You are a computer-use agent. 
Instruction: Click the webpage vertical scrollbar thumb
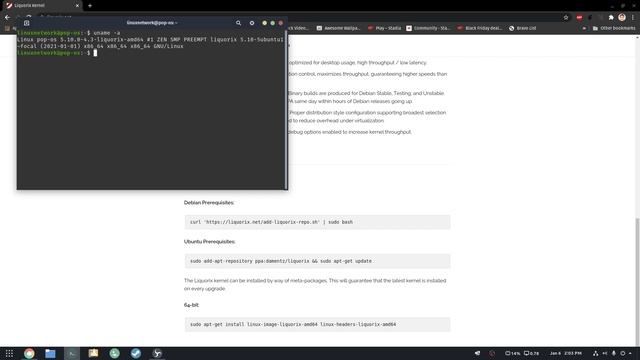637,282
